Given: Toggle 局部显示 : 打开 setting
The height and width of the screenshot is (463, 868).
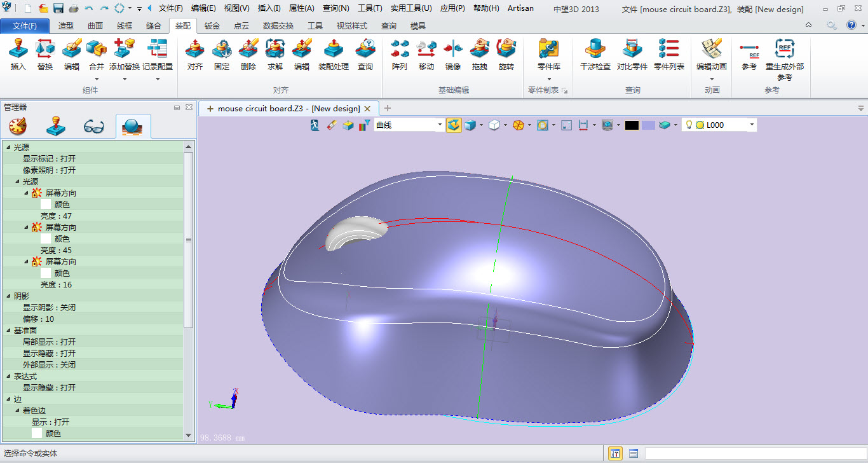Looking at the screenshot, I should click(49, 342).
